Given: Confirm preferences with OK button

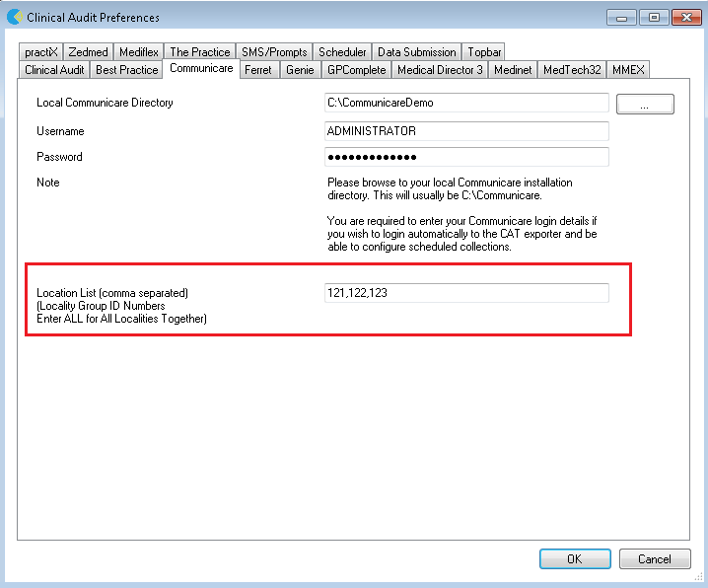Looking at the screenshot, I should [575, 559].
